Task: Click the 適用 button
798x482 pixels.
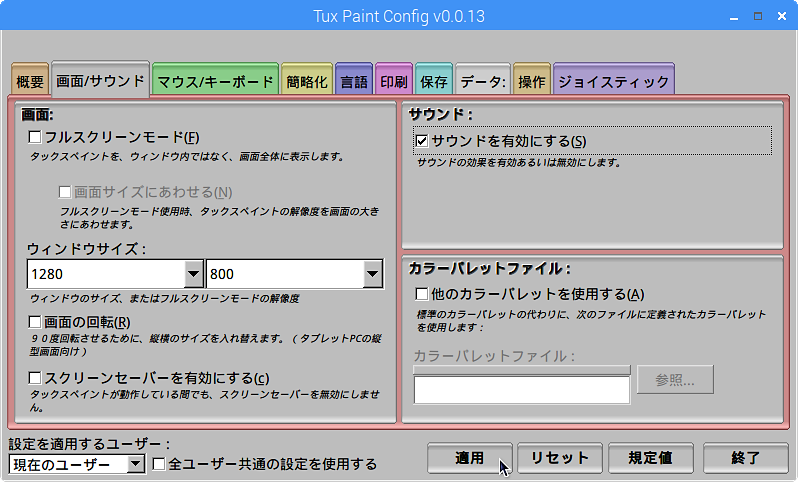Action: [x=469, y=458]
